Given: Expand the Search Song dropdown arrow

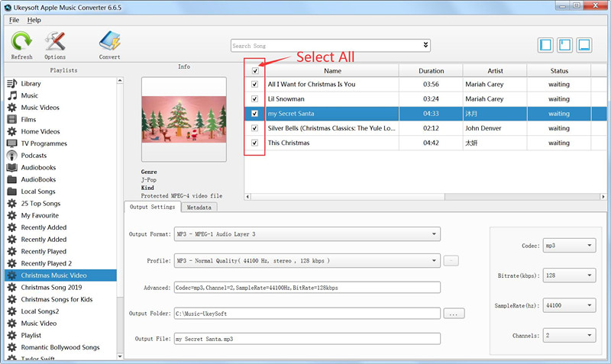Looking at the screenshot, I should 425,45.
